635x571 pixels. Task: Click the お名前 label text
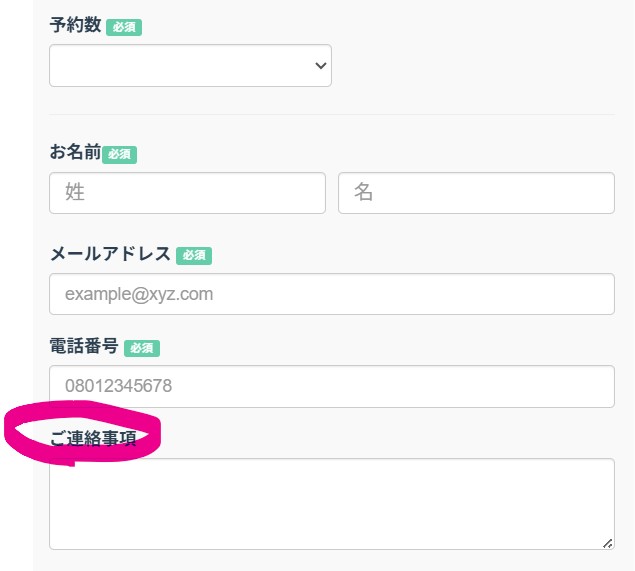coord(75,152)
